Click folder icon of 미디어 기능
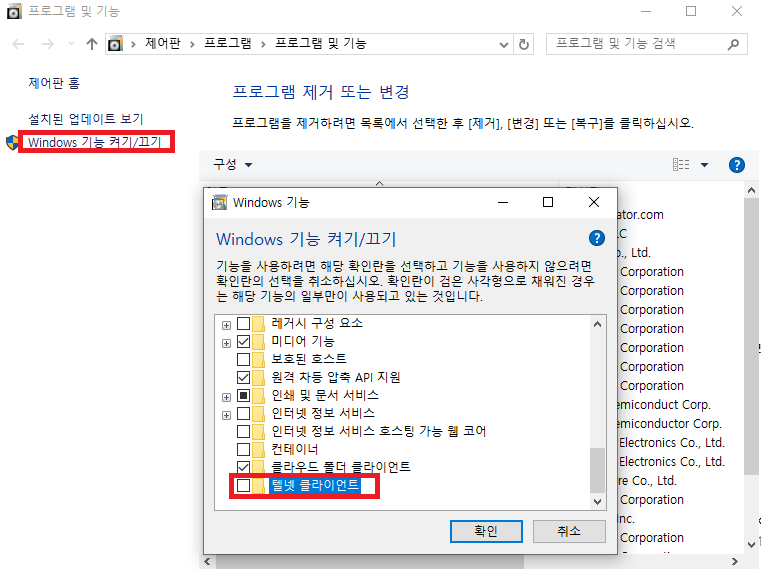The image size is (761, 569). (x=259, y=341)
